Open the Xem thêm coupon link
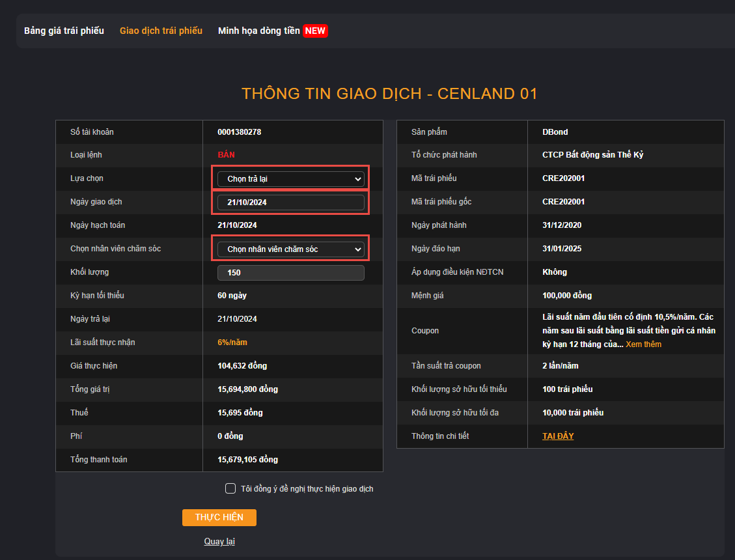This screenshot has height=560, width=735. point(644,344)
